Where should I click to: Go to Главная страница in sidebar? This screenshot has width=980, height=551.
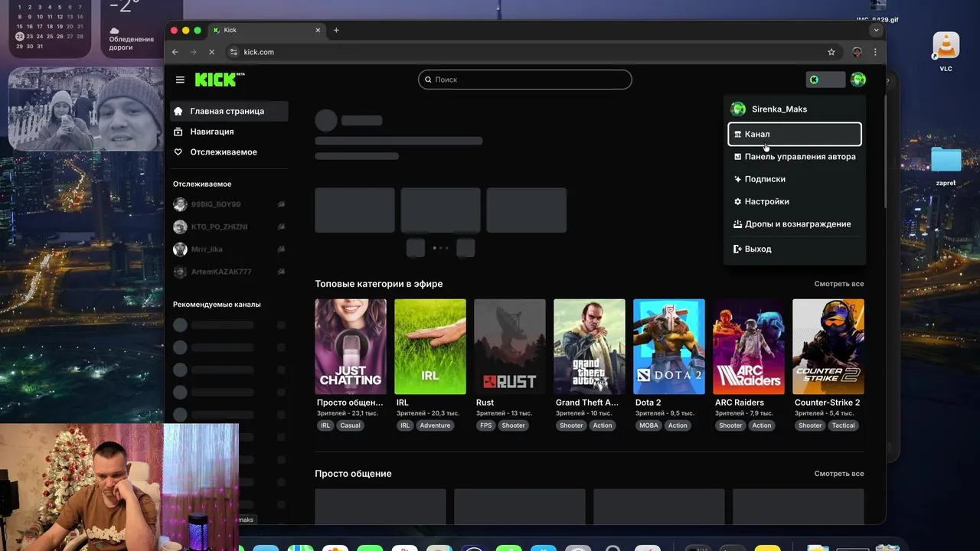(229, 111)
